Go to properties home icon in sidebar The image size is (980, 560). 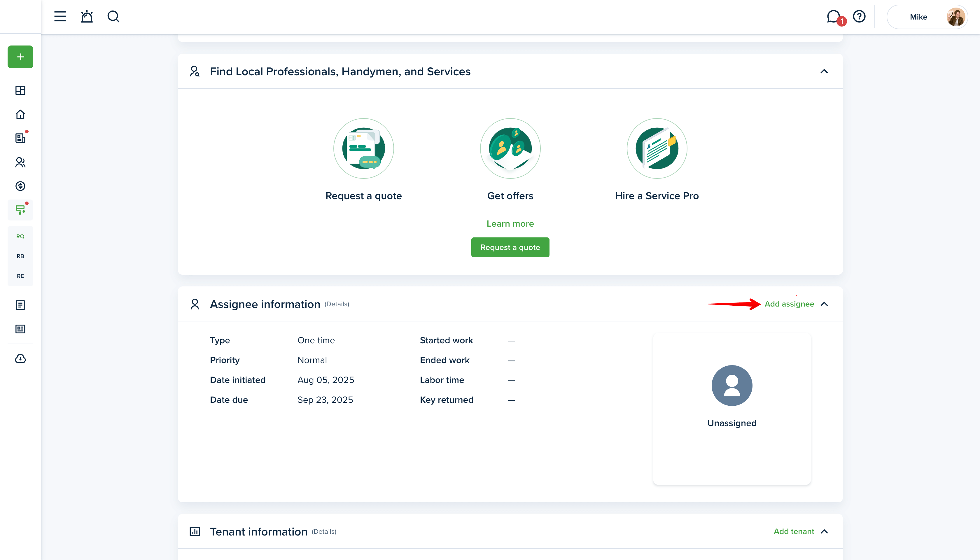coord(20,114)
